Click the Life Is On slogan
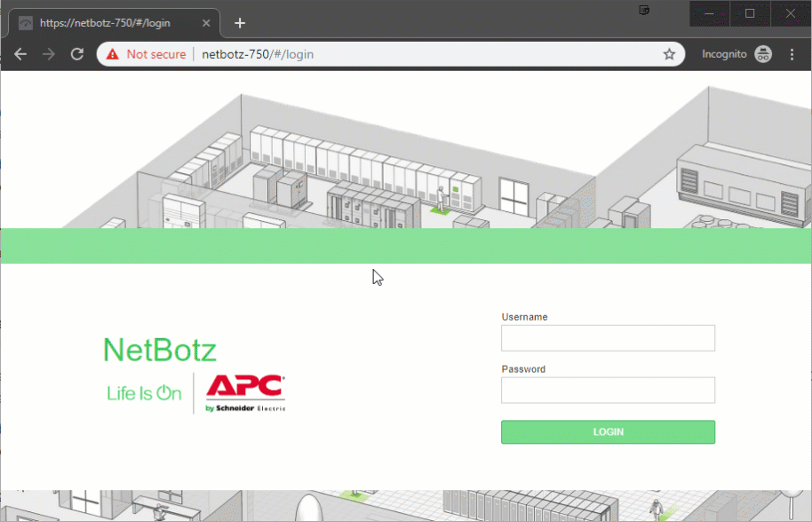This screenshot has width=812, height=522. 144,393
